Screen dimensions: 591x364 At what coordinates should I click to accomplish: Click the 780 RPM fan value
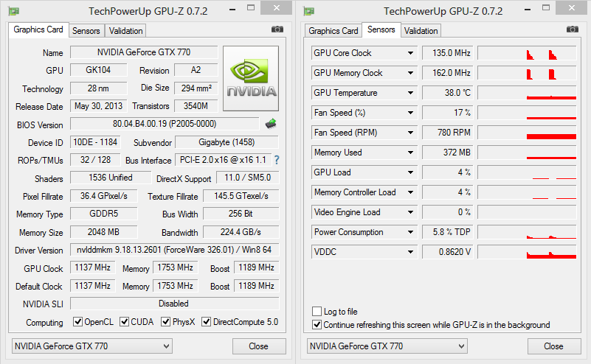pyautogui.click(x=448, y=133)
